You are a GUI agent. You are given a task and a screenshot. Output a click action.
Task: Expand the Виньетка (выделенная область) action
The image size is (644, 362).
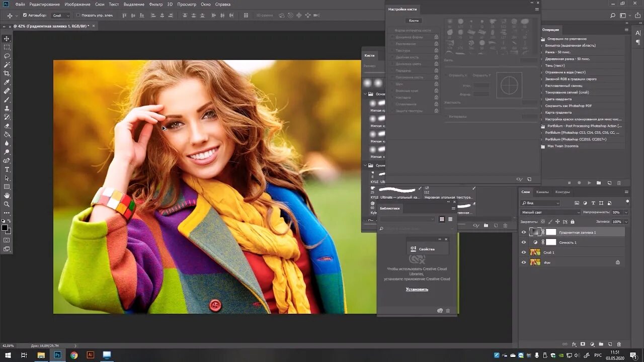[x=542, y=45]
